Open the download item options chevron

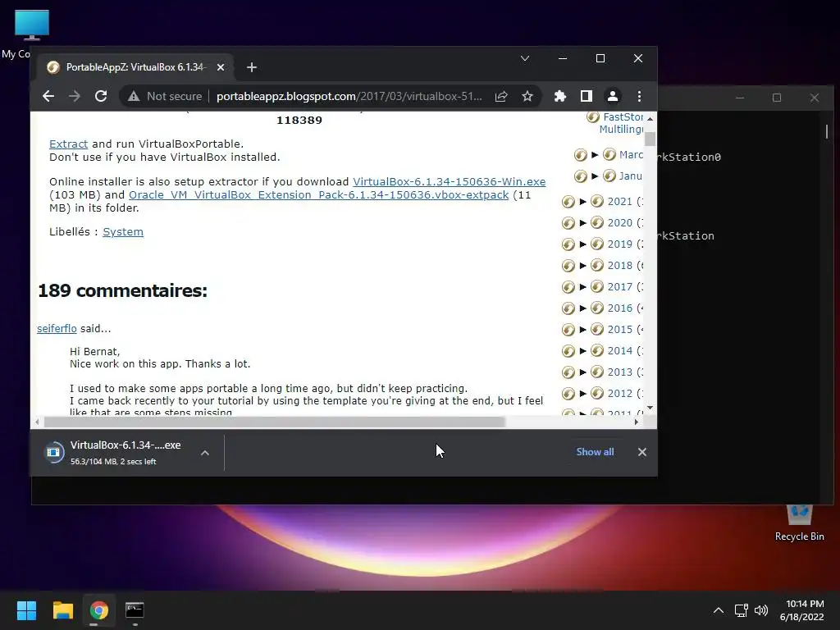tap(204, 453)
